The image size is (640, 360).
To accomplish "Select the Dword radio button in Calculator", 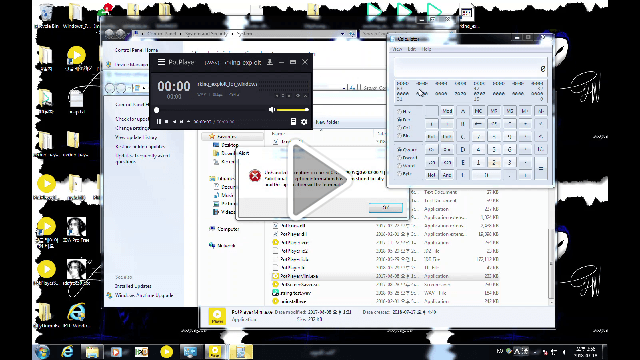I will [407, 158].
